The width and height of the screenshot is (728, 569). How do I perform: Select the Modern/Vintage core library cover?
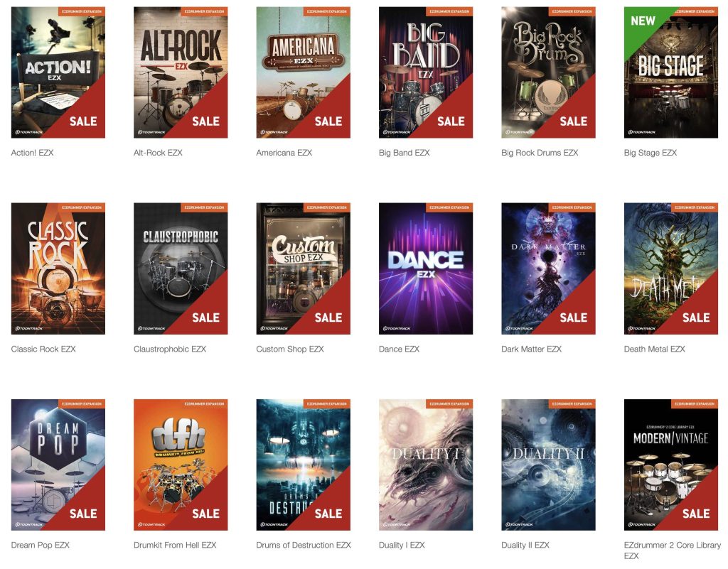pos(670,465)
